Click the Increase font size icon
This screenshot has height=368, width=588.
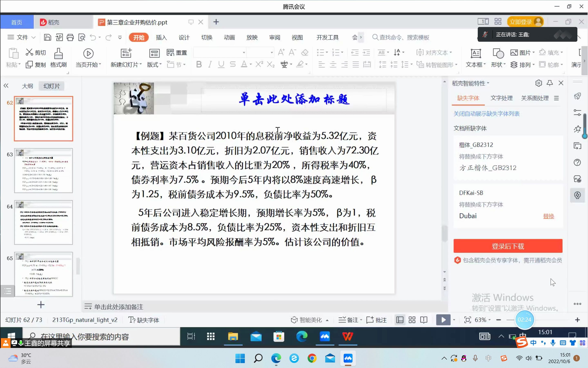coord(281,52)
